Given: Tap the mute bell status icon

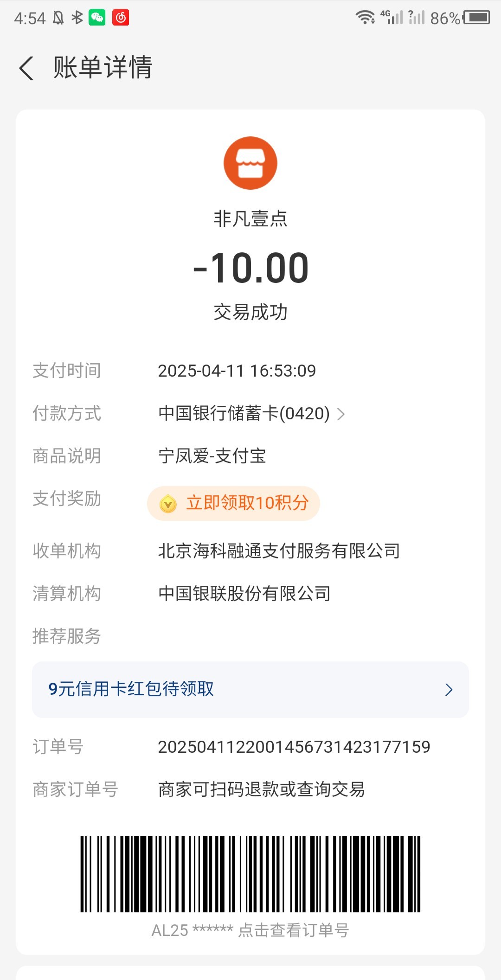Looking at the screenshot, I should click(58, 18).
